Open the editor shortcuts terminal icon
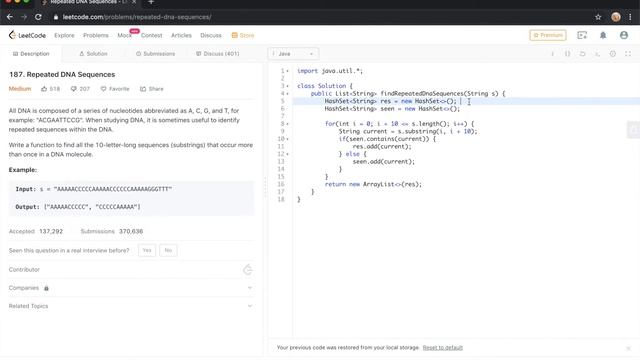The image size is (640, 360). (x=597, y=54)
